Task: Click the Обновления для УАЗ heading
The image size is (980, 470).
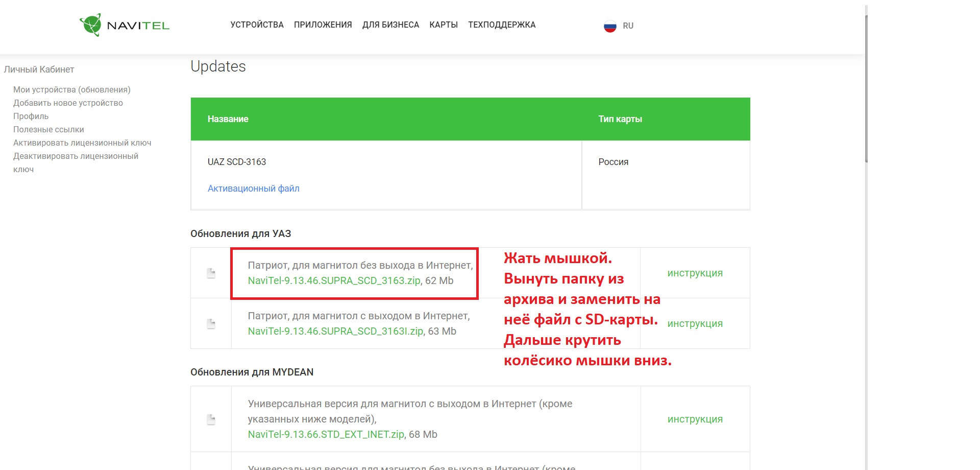Action: (x=241, y=233)
